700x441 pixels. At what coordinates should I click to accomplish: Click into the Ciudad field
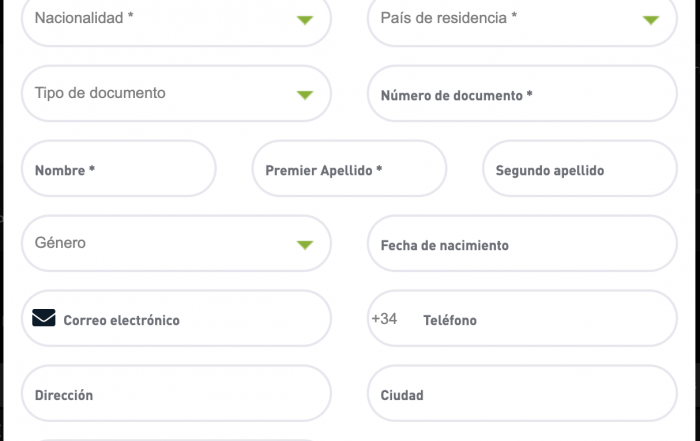(x=522, y=393)
